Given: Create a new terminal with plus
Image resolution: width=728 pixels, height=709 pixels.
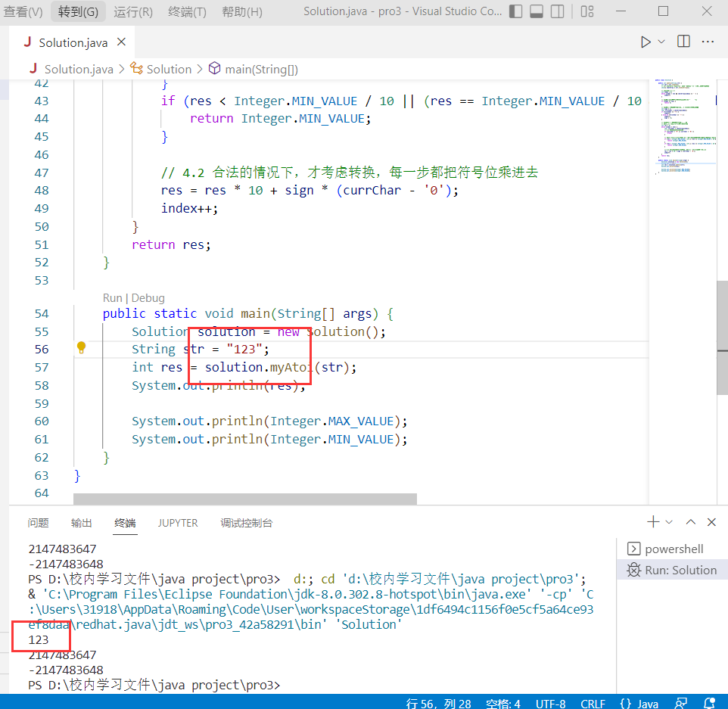Looking at the screenshot, I should (x=653, y=522).
